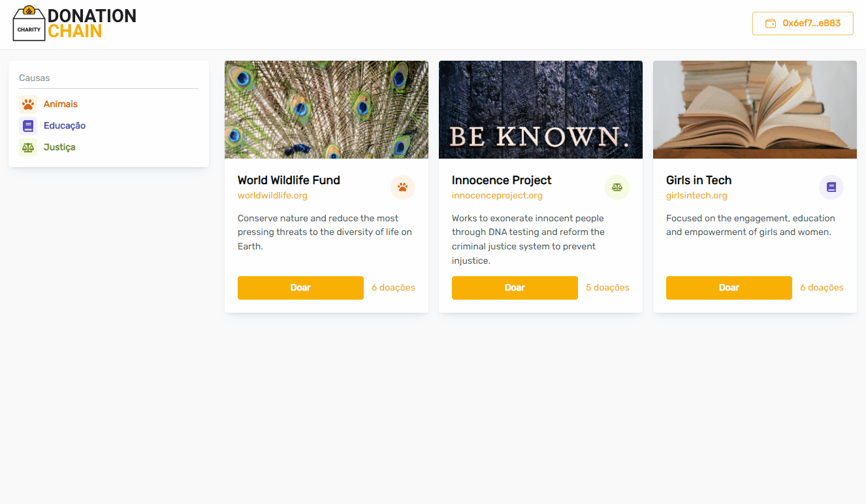The image size is (866, 504).
Task: View the 5 doações for Innocence Project
Action: pyautogui.click(x=607, y=288)
